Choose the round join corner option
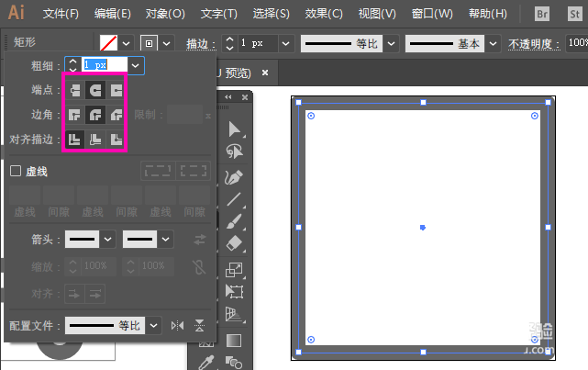The image size is (588, 370). [x=95, y=115]
